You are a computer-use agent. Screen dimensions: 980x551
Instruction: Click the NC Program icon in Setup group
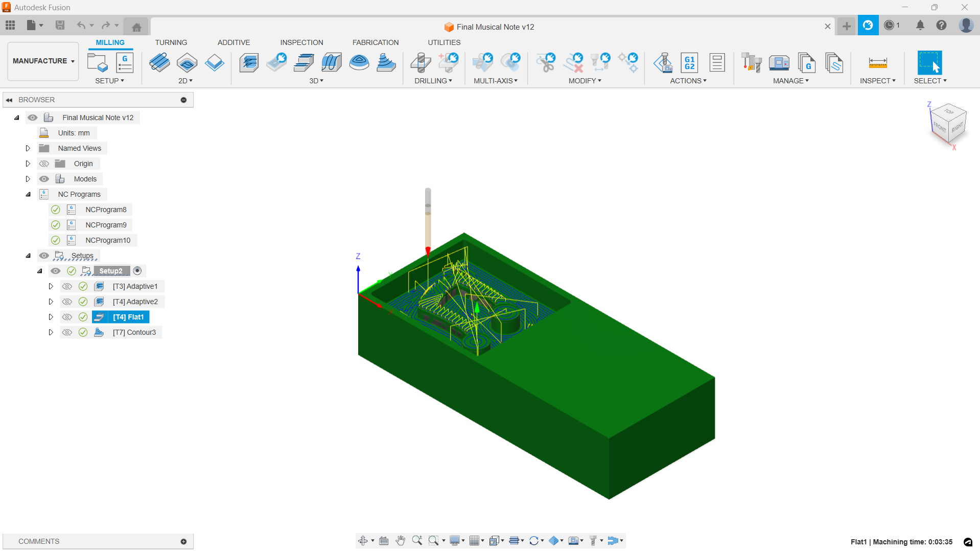coord(125,62)
